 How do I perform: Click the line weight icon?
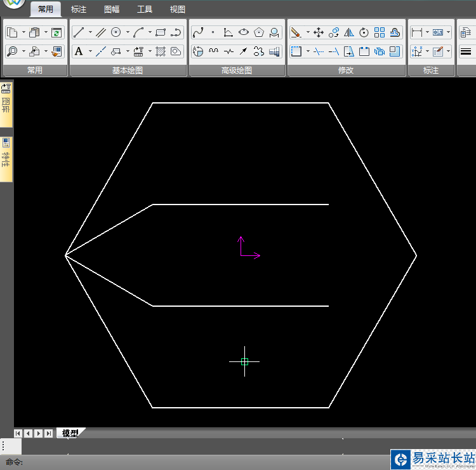466,51
